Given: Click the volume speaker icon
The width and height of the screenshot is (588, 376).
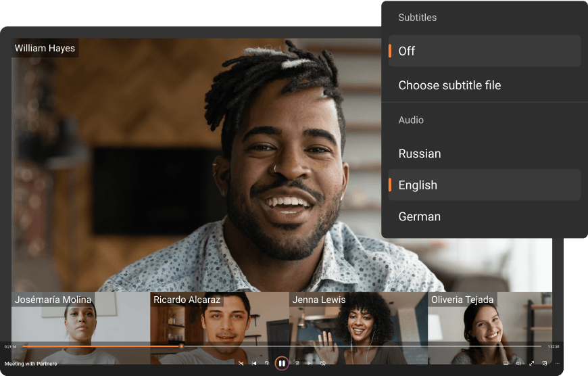Looking at the screenshot, I should [x=518, y=363].
